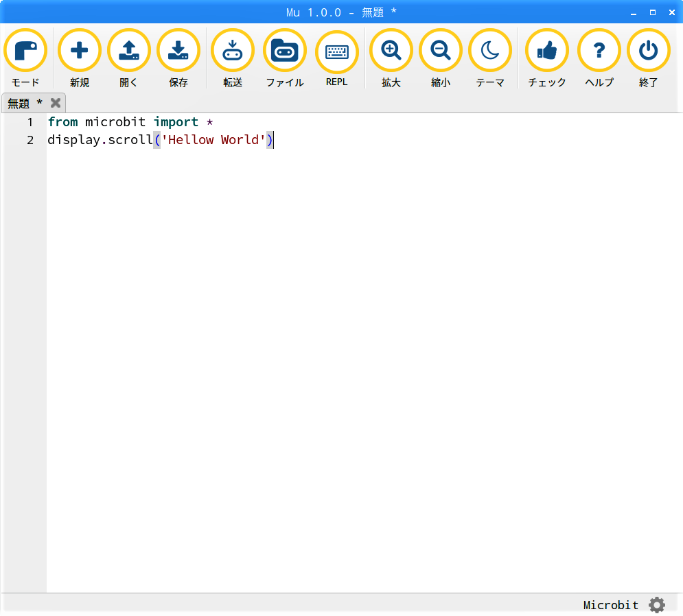Zoom in with 拡大 button
The height and width of the screenshot is (616, 683).
(391, 58)
